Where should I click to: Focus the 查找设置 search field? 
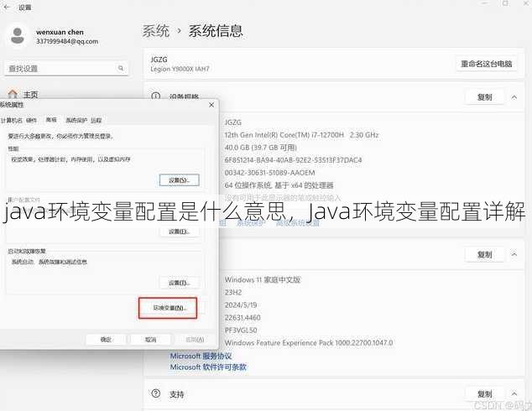(x=66, y=68)
